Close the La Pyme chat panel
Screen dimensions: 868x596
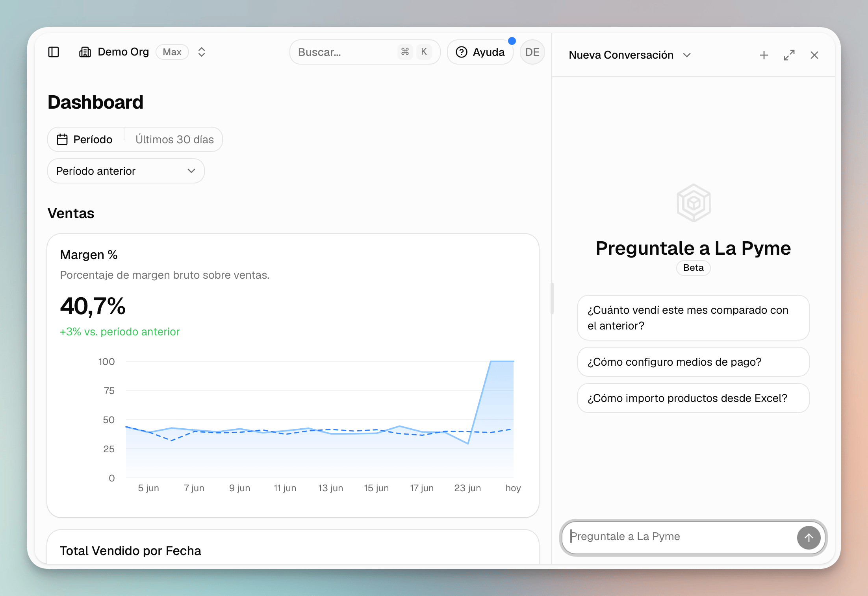[814, 55]
